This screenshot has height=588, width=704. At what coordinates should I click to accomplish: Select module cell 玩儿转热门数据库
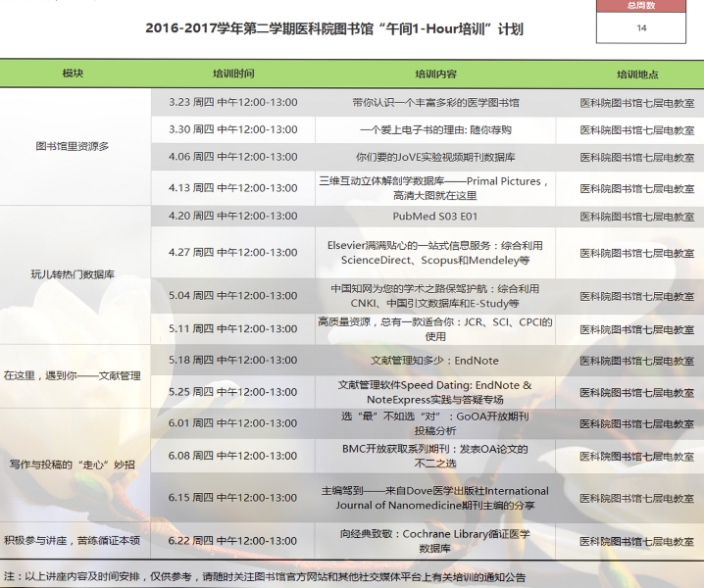(x=73, y=274)
